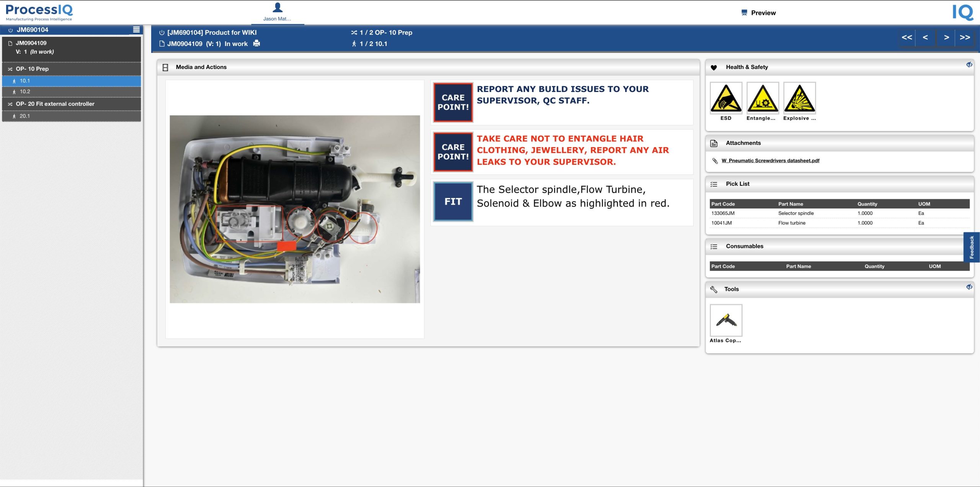Click the Preview label in the header
The width and height of the screenshot is (980, 487).
point(763,13)
